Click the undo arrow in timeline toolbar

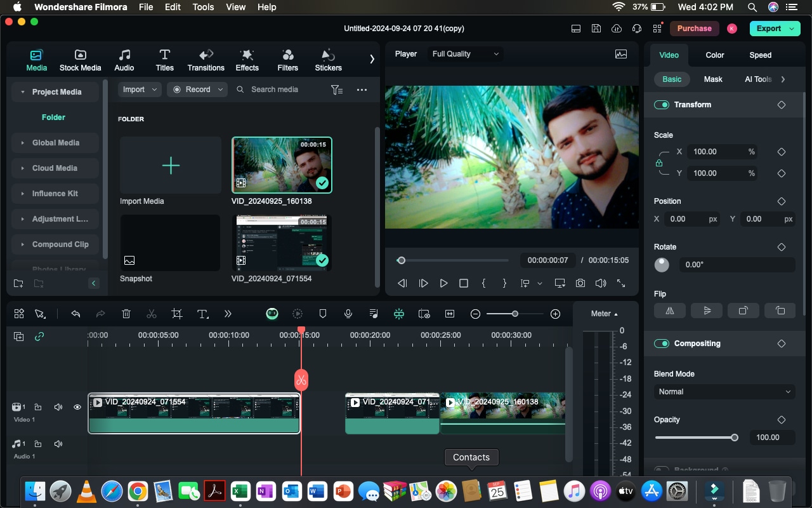(75, 314)
